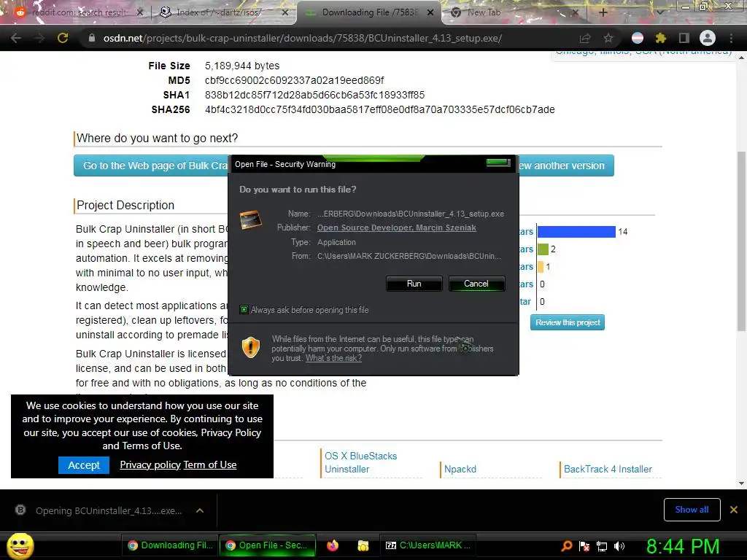747x560 pixels.
Task: Click Show all downloads
Action: coord(692,510)
